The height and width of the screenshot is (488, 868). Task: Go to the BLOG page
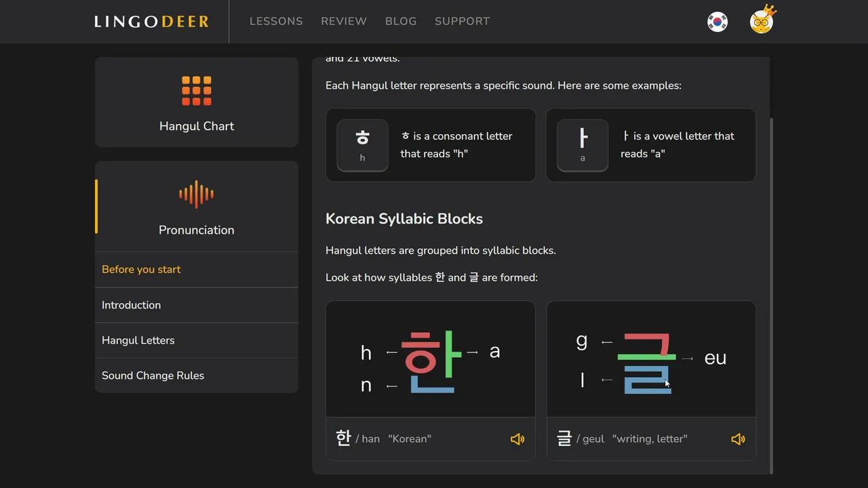[x=401, y=21]
